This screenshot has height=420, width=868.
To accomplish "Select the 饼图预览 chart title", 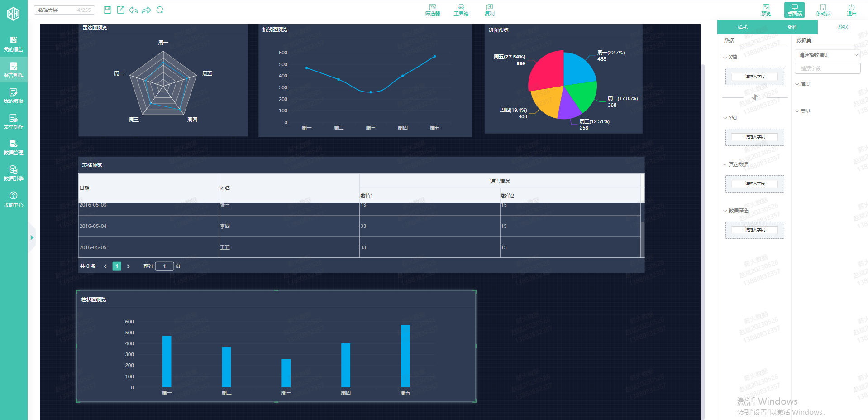I will tap(499, 30).
